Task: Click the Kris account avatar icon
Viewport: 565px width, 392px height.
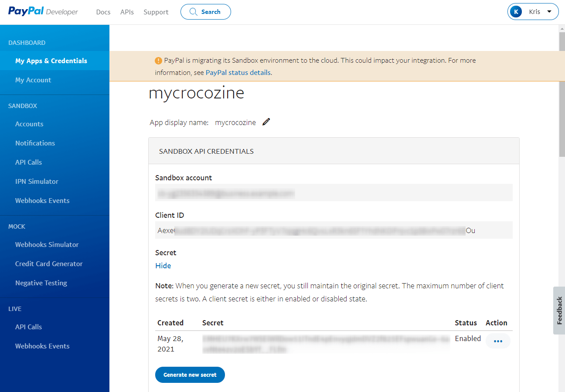Action: [516, 11]
